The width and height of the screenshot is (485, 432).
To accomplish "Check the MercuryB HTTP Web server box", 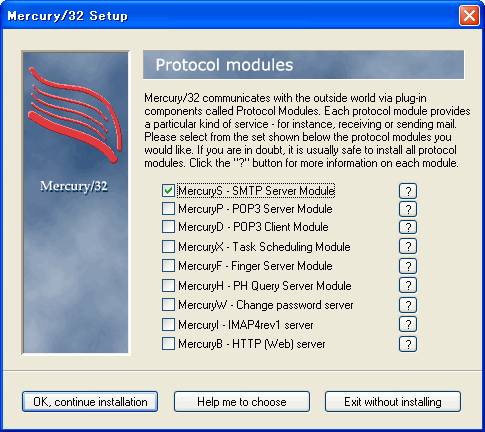I will pos(168,344).
